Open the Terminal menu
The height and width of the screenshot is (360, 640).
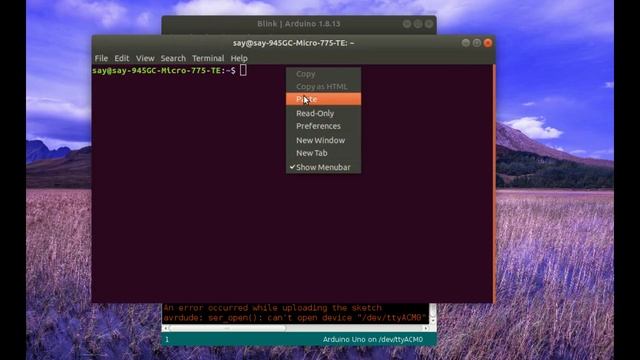(x=208, y=58)
